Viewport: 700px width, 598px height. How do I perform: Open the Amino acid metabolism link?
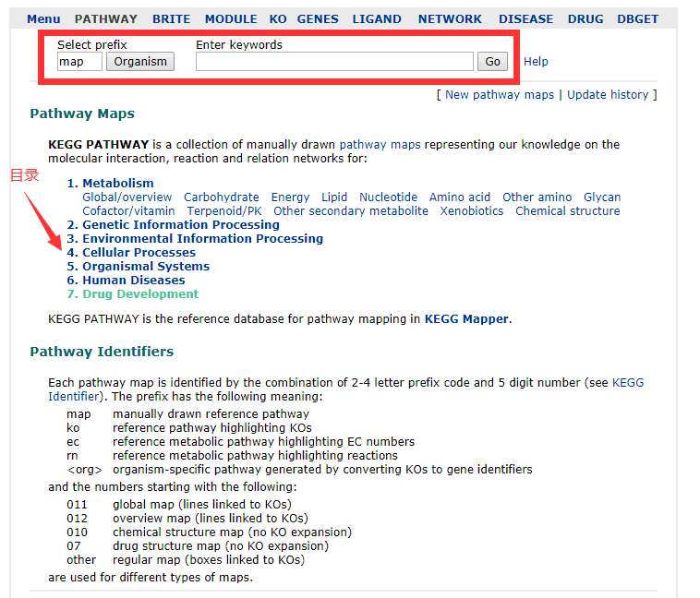tap(460, 197)
